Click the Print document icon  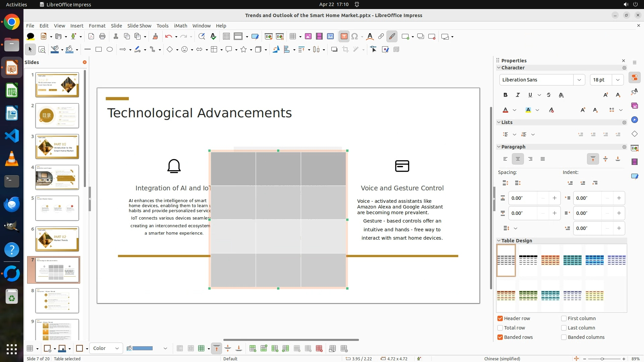102,37
